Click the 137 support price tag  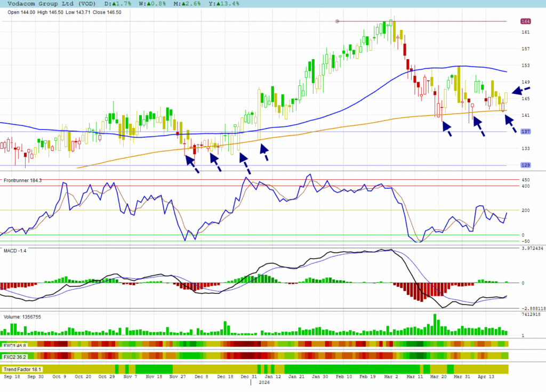point(525,132)
